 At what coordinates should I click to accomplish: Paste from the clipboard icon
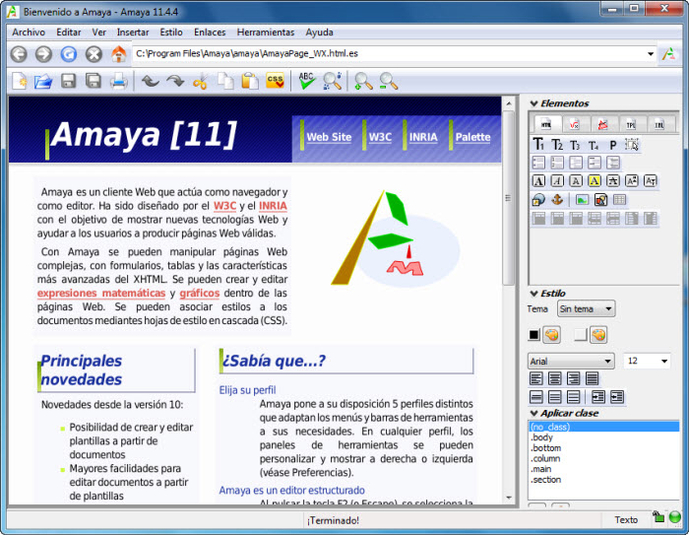250,81
